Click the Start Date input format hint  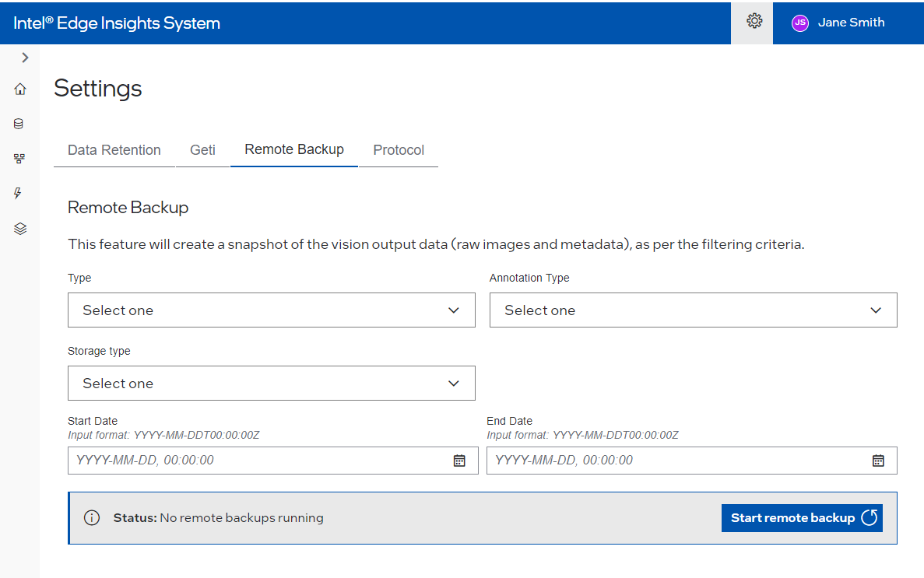coord(163,436)
